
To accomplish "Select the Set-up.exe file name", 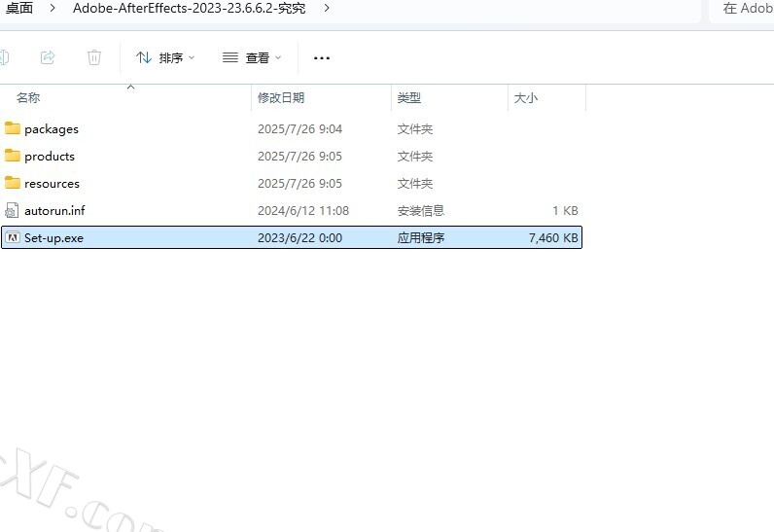I will click(53, 238).
